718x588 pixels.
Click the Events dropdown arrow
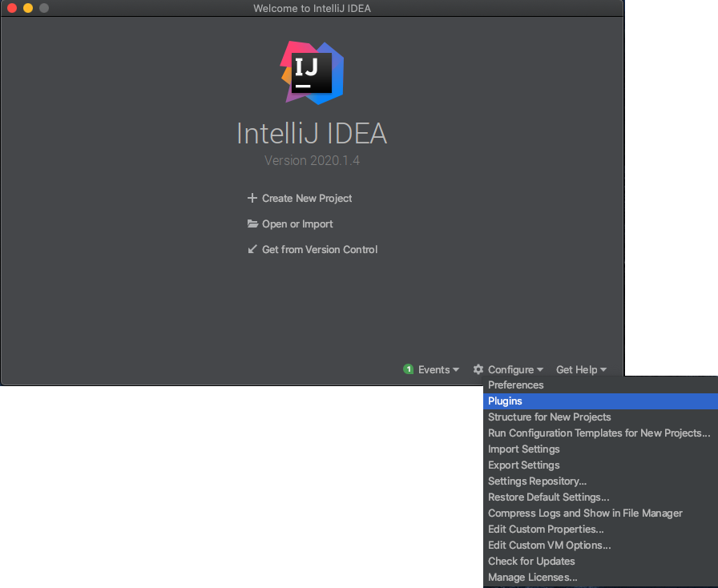coord(456,369)
